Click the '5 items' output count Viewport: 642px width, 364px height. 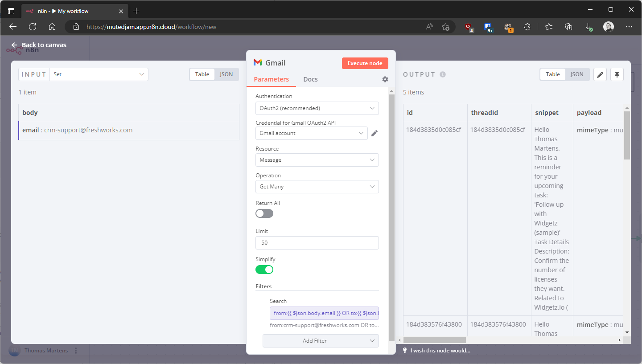coord(413,92)
